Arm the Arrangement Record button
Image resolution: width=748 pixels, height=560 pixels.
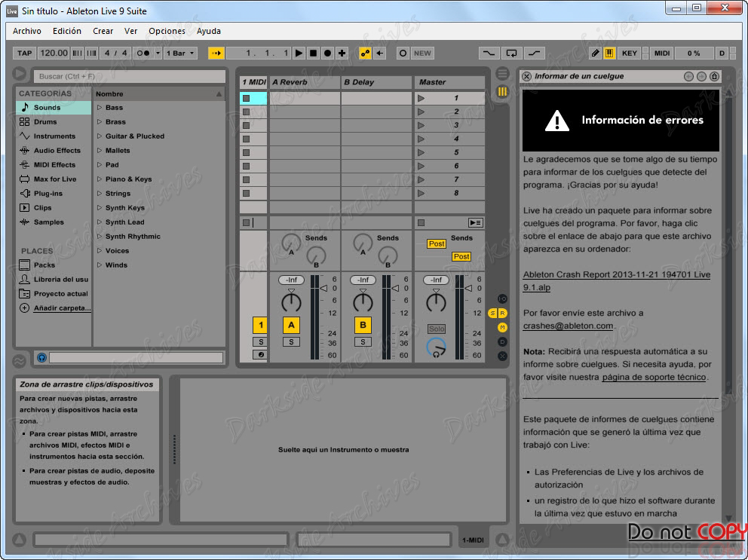pos(328,53)
